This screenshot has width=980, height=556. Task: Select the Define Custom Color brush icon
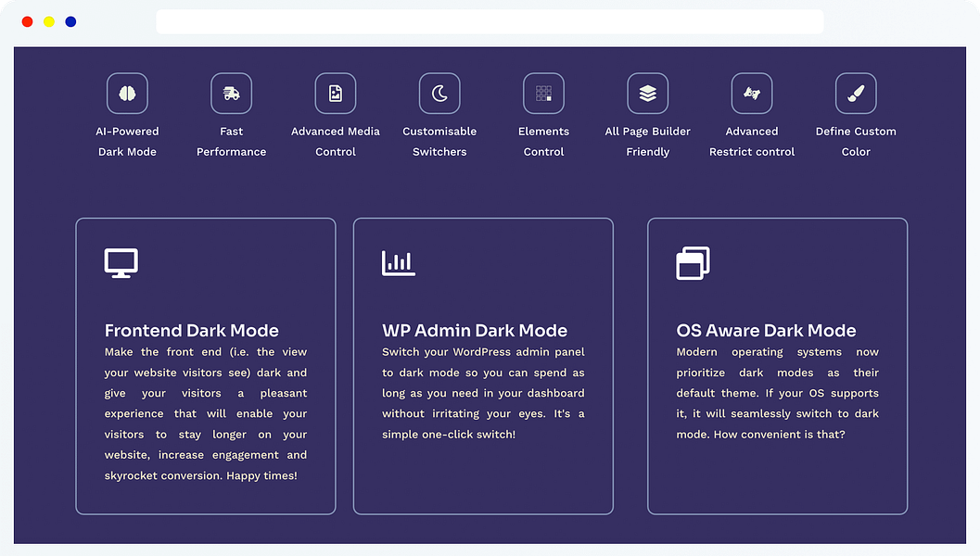pyautogui.click(x=856, y=94)
